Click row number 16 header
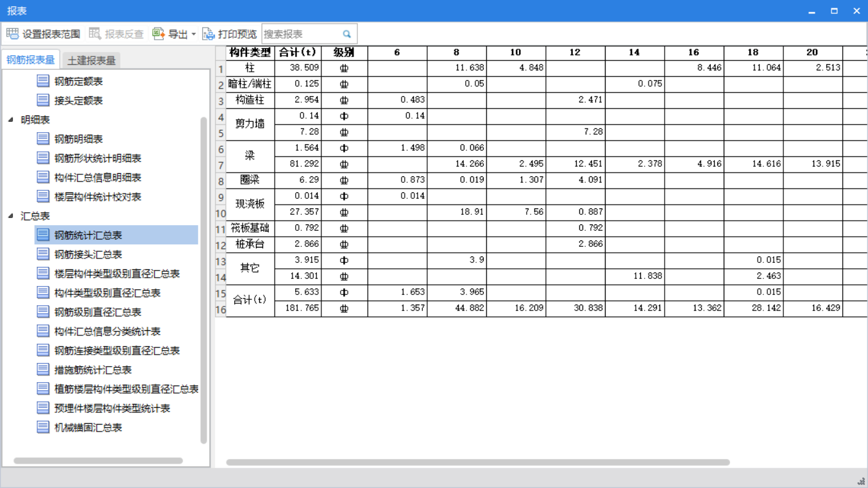The width and height of the screenshot is (868, 488). [x=221, y=309]
